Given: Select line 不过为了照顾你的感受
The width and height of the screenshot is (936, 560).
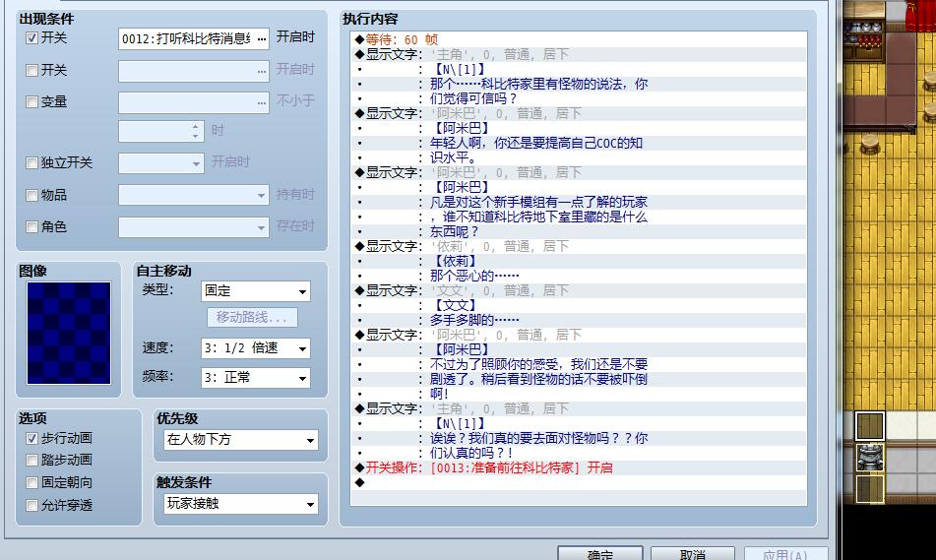Looking at the screenshot, I should [579, 365].
